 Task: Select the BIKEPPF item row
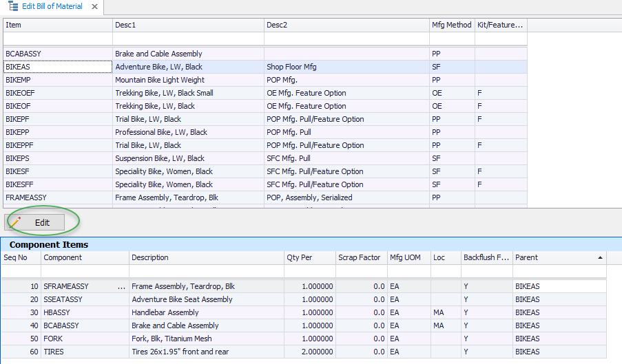coord(265,145)
